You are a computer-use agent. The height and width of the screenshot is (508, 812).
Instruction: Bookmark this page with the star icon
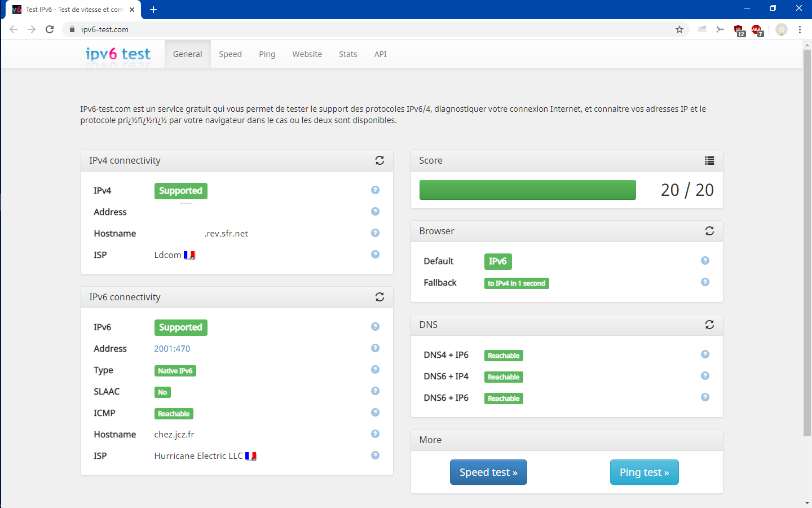coord(679,29)
